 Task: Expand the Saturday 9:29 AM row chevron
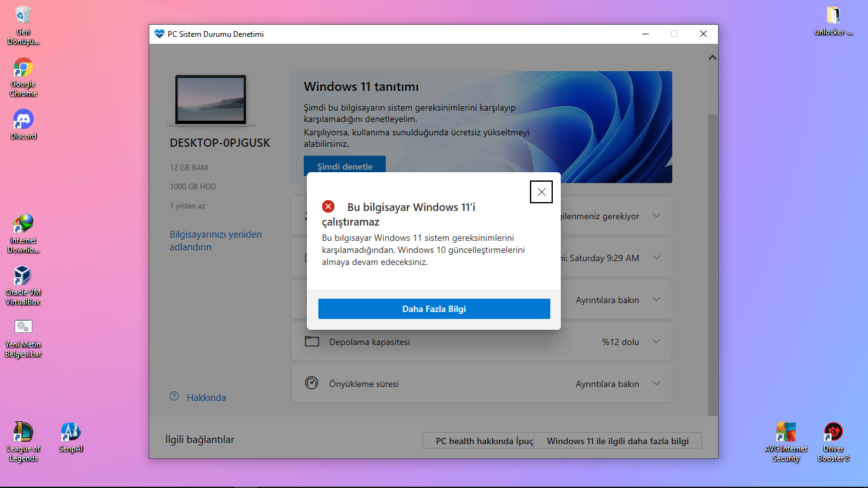coord(657,258)
